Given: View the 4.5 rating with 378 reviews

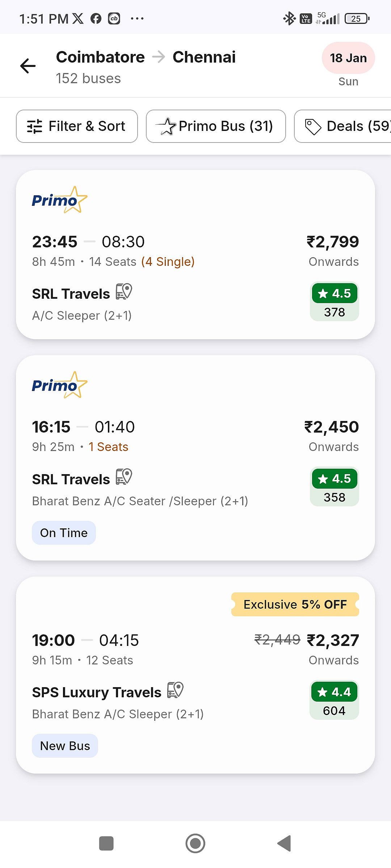Looking at the screenshot, I should (335, 302).
